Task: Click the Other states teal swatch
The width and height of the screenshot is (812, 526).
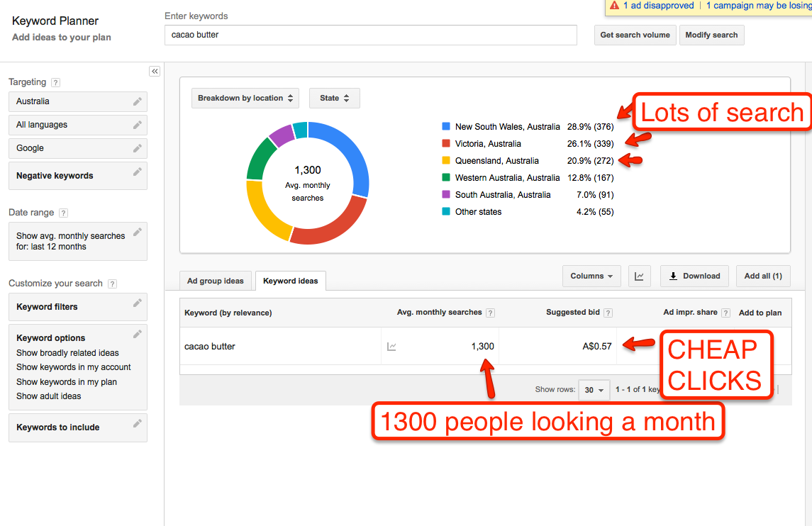Action: [x=446, y=212]
